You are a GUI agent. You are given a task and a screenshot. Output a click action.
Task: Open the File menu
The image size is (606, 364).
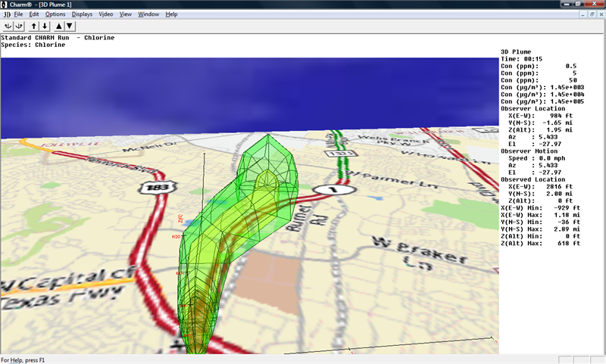tap(19, 14)
